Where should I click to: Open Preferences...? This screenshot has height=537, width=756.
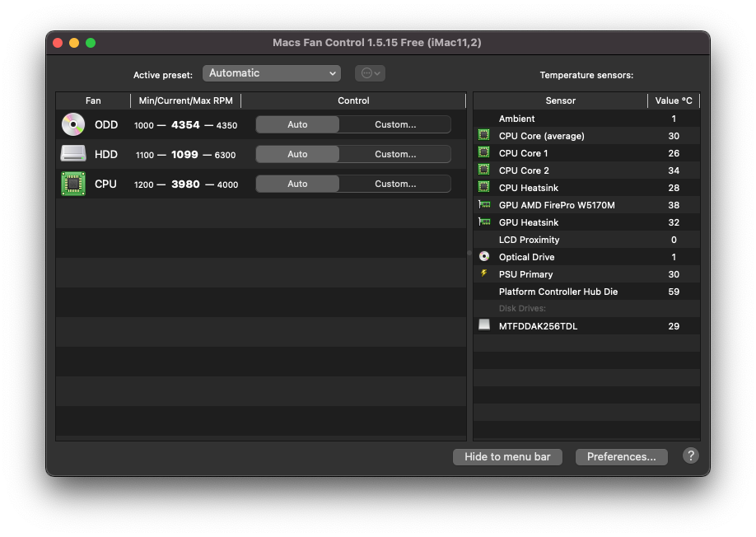click(x=622, y=457)
